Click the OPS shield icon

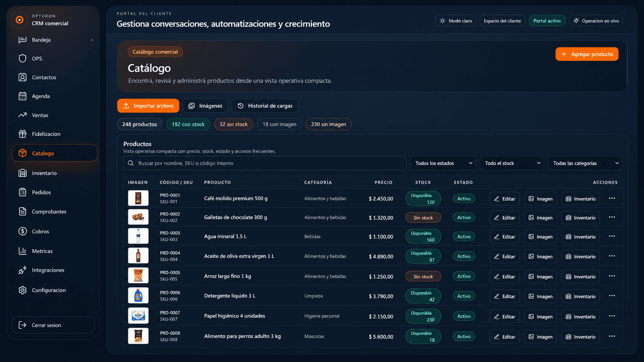pyautogui.click(x=22, y=58)
